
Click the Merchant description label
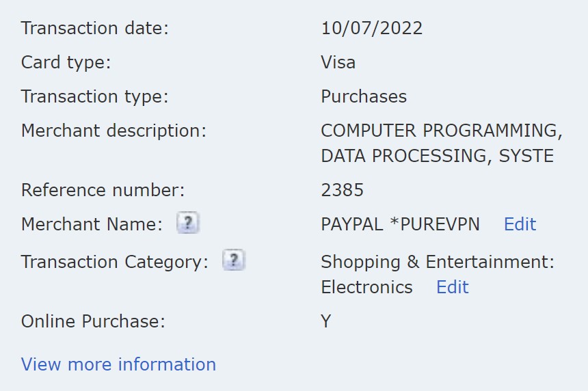click(113, 131)
